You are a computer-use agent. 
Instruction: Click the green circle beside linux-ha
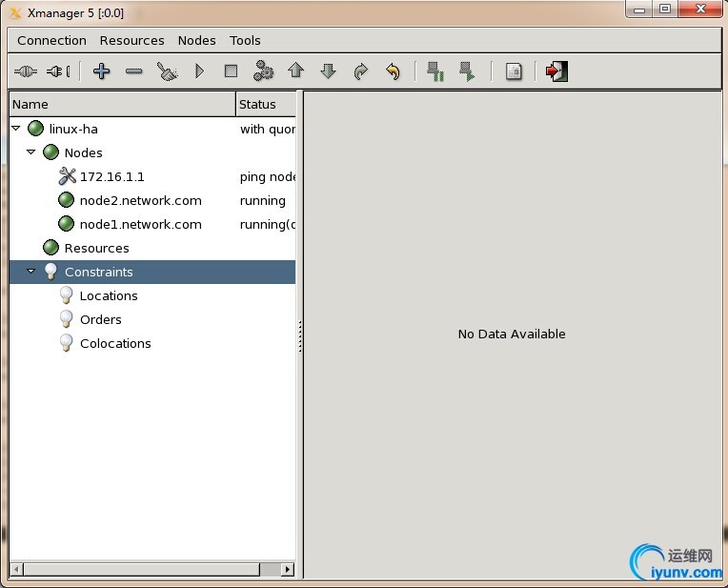[x=36, y=129]
